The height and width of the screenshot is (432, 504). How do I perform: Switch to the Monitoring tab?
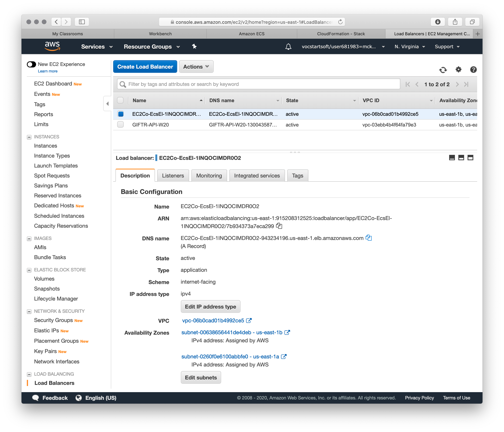[209, 176]
